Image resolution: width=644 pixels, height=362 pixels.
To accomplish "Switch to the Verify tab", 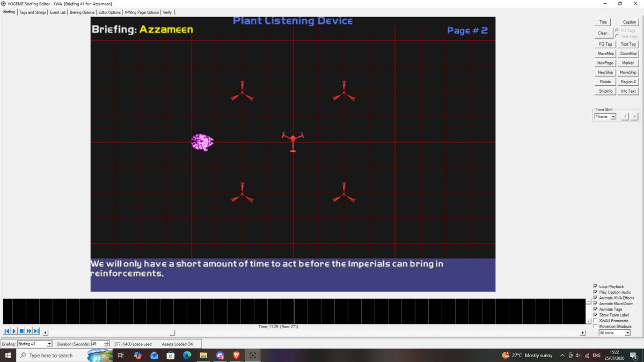I will [x=167, y=12].
